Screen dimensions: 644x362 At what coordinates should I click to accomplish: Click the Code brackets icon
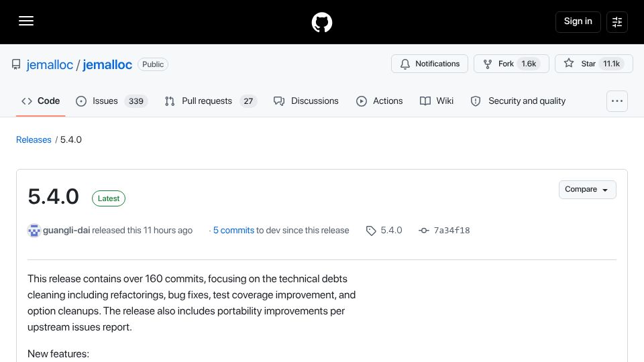point(27,101)
